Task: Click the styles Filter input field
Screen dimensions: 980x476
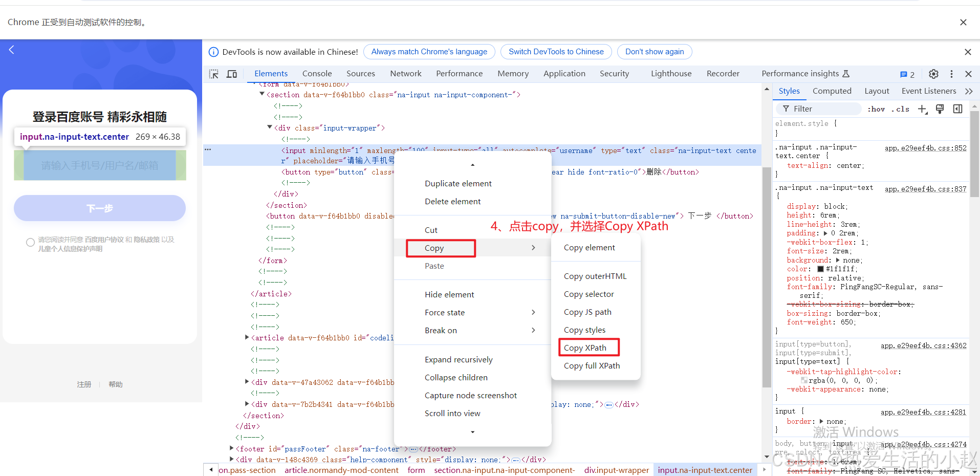Action: (819, 109)
